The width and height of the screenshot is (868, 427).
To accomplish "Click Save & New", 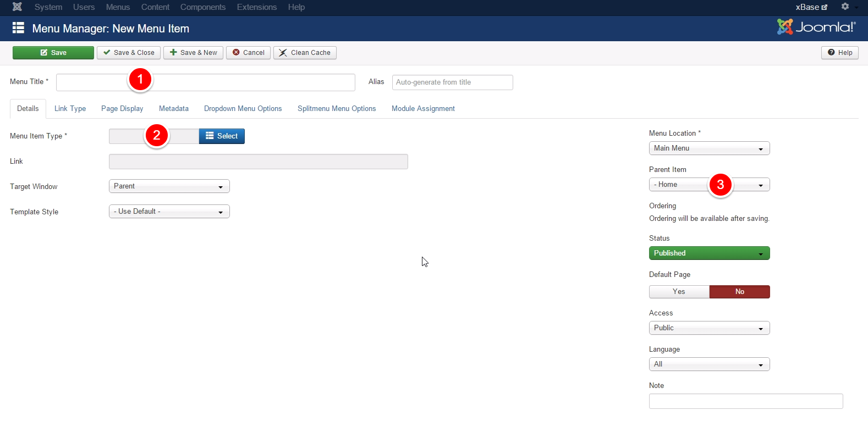I will pyautogui.click(x=193, y=53).
